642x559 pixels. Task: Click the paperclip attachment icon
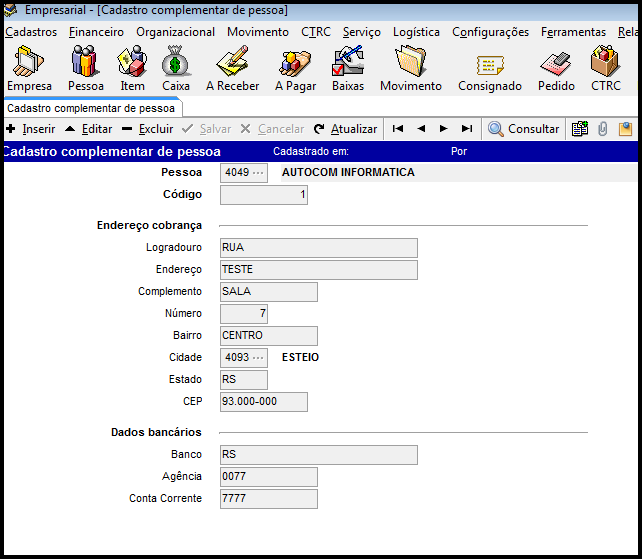pos(603,129)
